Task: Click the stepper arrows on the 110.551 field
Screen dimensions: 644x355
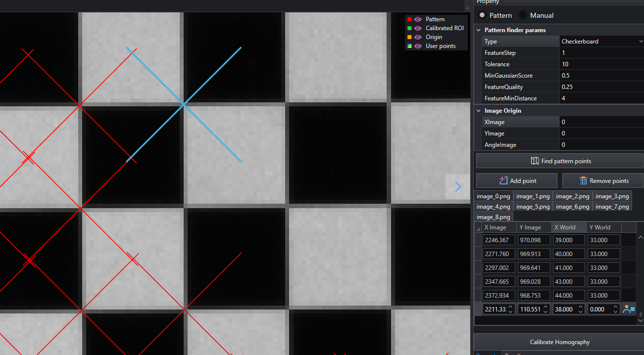Action: coord(545,309)
